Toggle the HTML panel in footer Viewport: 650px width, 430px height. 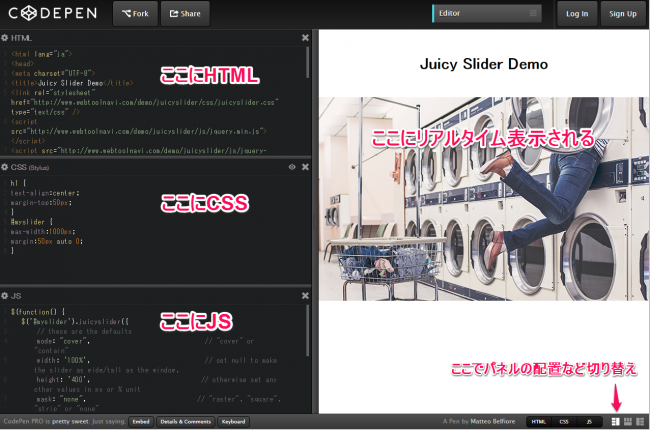click(x=538, y=422)
